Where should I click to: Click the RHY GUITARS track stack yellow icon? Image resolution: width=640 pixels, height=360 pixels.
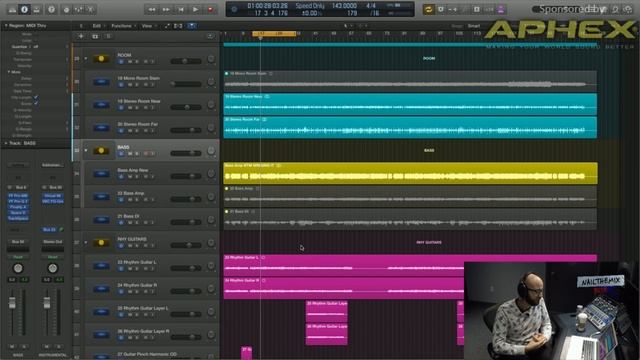(x=101, y=242)
